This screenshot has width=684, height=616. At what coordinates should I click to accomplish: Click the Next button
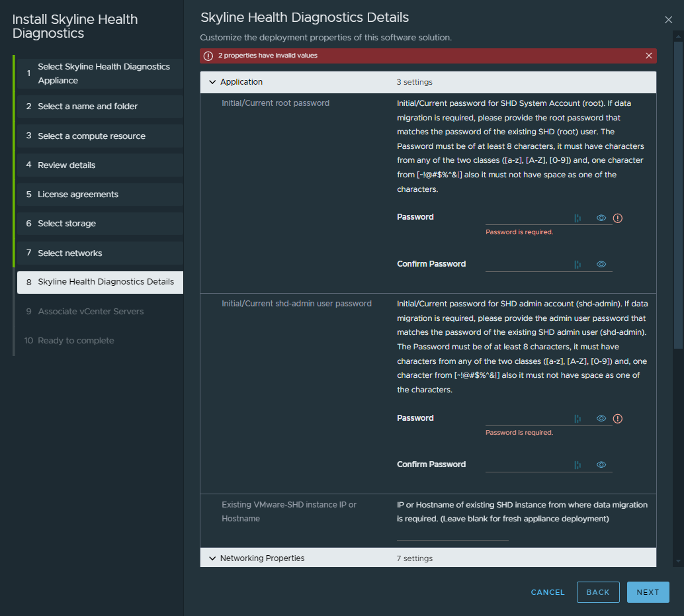[648, 592]
